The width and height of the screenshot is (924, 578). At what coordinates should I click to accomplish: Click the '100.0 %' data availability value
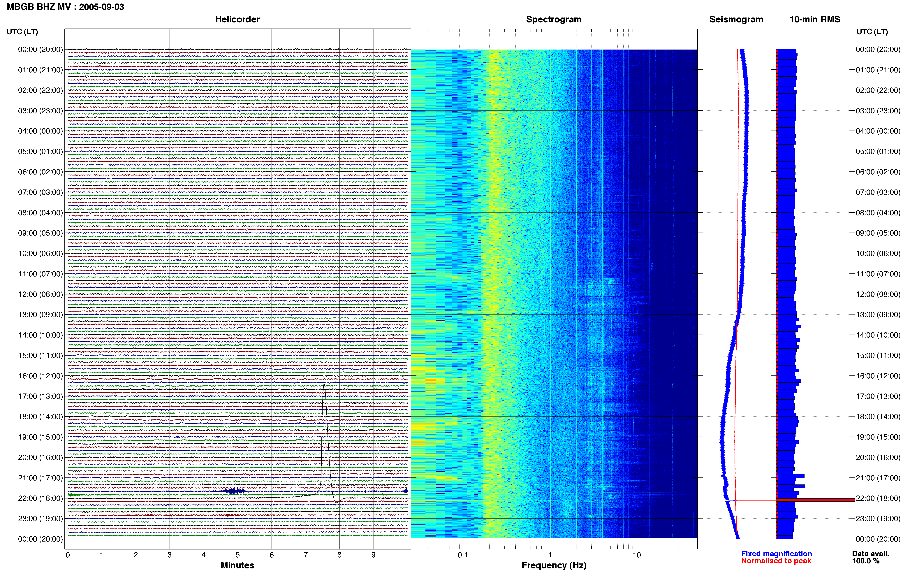coord(865,561)
